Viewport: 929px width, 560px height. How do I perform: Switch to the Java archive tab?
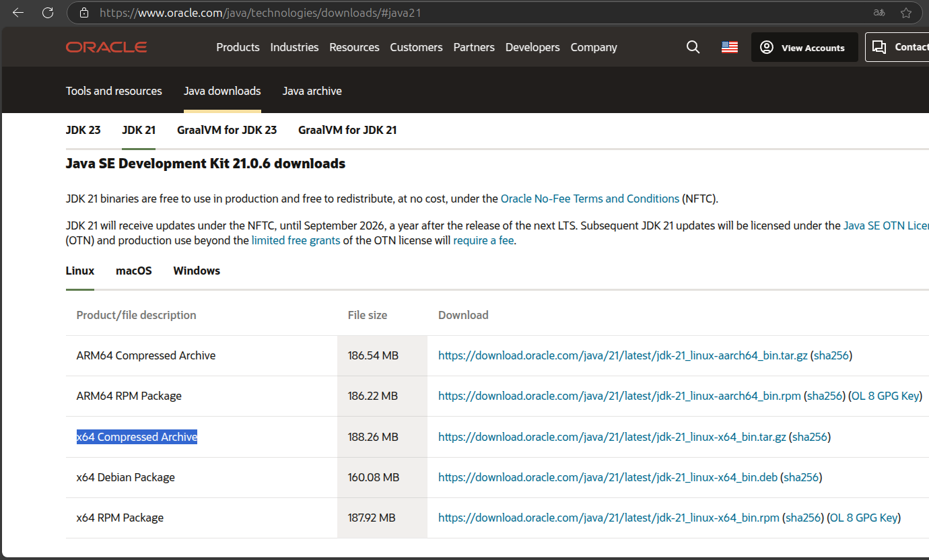(312, 91)
